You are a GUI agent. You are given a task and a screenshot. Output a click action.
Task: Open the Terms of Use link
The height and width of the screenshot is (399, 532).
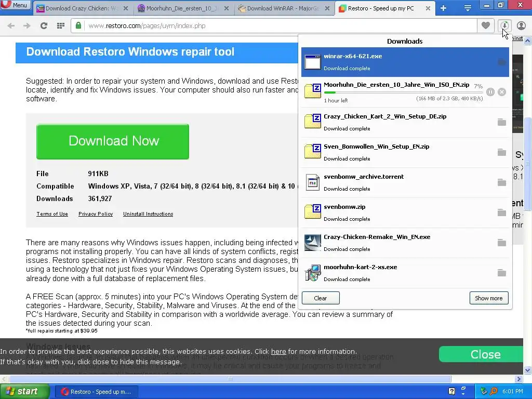[x=52, y=214]
